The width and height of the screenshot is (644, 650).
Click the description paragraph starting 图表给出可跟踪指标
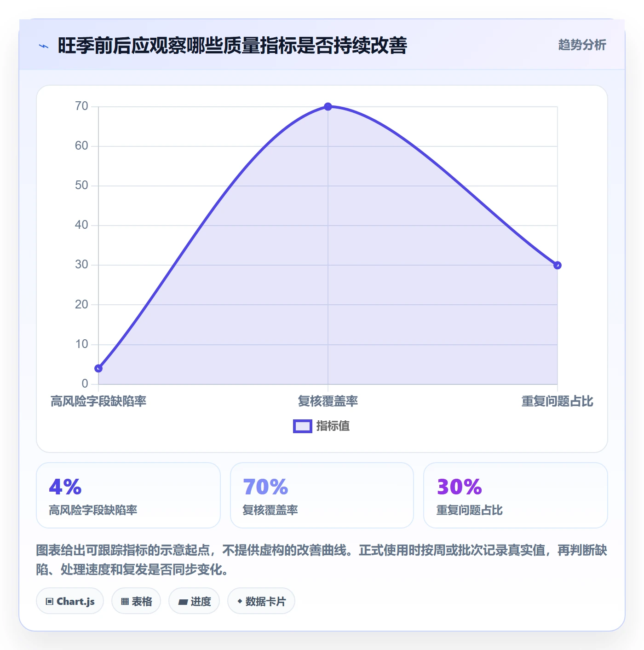click(x=322, y=560)
